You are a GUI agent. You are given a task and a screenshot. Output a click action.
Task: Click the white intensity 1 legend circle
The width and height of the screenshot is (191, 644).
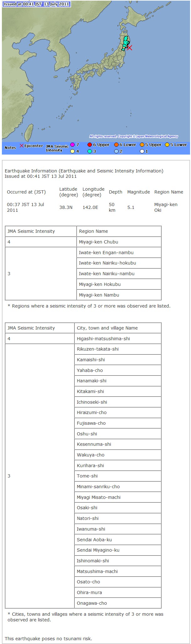(142, 151)
